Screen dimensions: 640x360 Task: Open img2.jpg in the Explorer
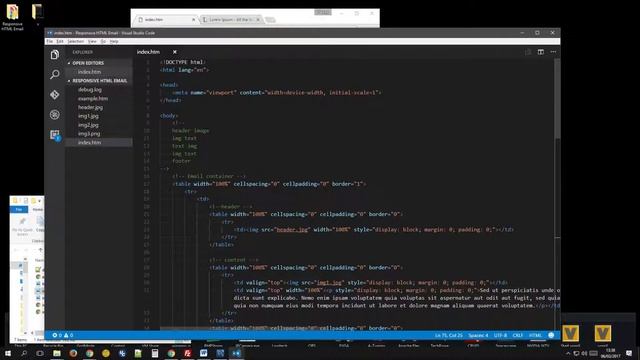click(x=88, y=125)
